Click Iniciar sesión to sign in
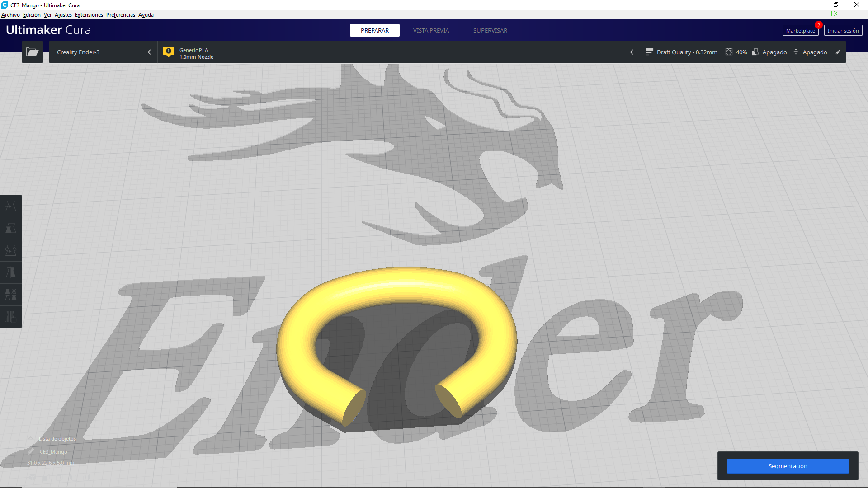 [843, 31]
